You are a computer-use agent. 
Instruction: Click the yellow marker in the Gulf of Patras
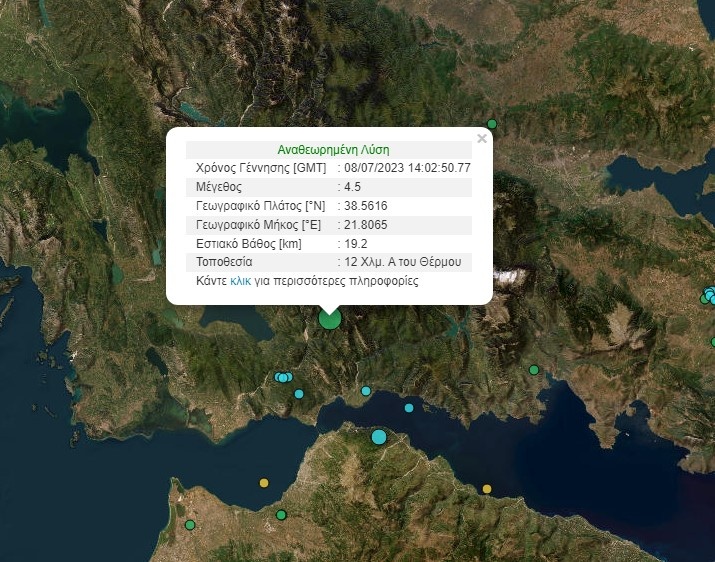click(264, 483)
